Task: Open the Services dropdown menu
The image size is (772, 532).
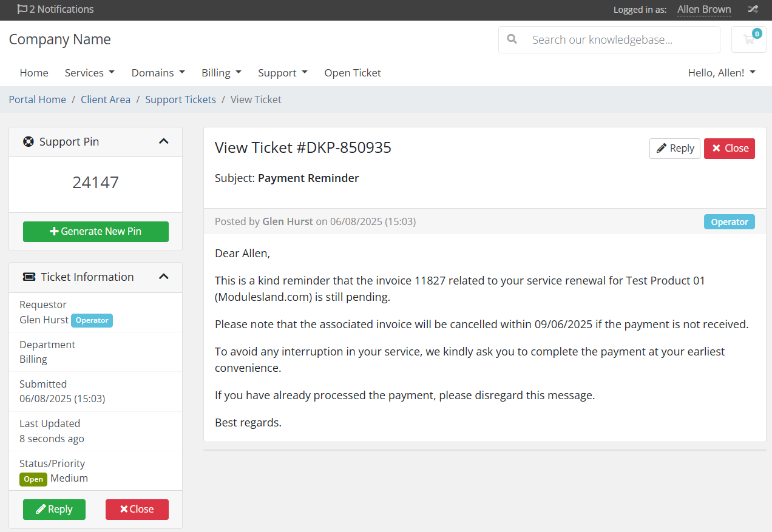Action: pos(90,73)
